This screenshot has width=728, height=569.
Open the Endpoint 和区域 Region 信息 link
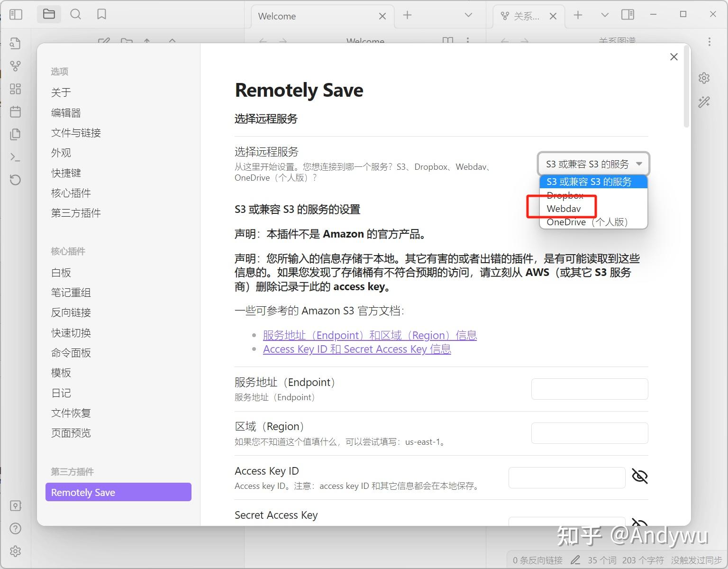point(370,335)
